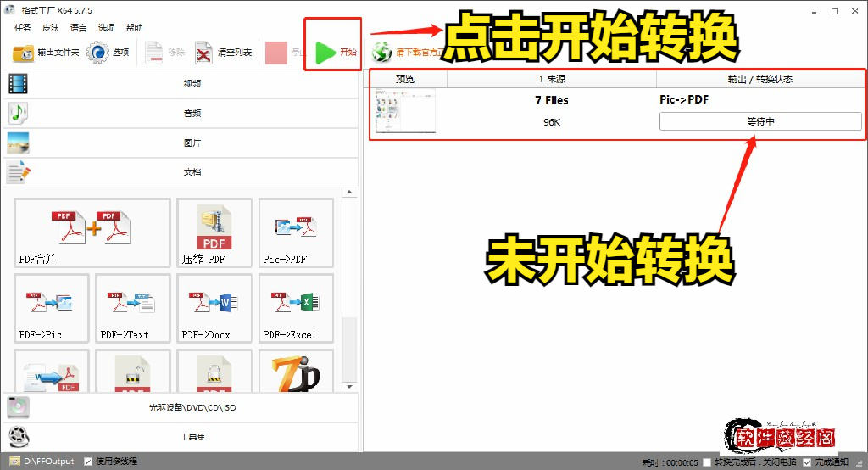The height and width of the screenshot is (470, 868).
Task: Open the 帮助 (Help) menu
Action: (134, 27)
